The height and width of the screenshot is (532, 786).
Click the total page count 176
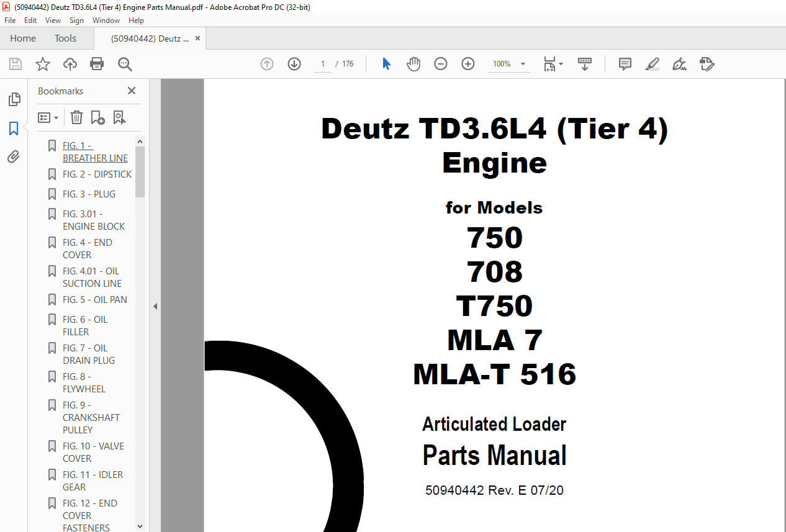coord(348,64)
